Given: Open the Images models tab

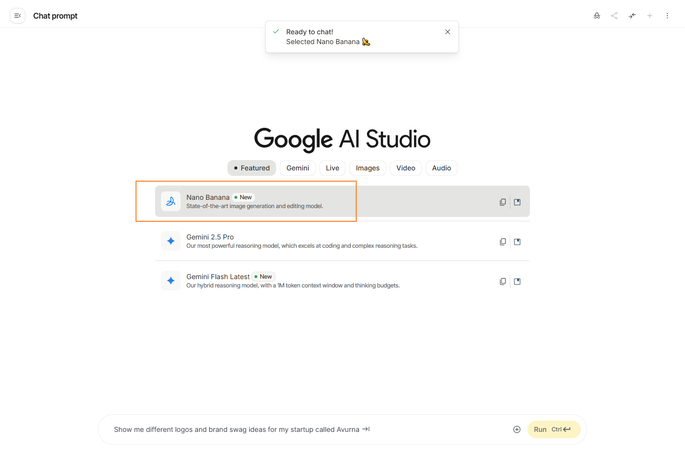Looking at the screenshot, I should tap(367, 168).
